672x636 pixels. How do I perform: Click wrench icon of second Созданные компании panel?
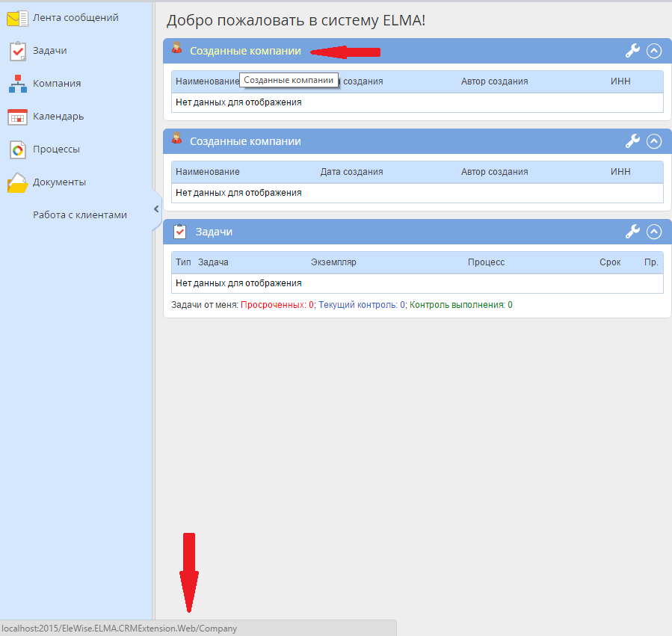[x=632, y=141]
